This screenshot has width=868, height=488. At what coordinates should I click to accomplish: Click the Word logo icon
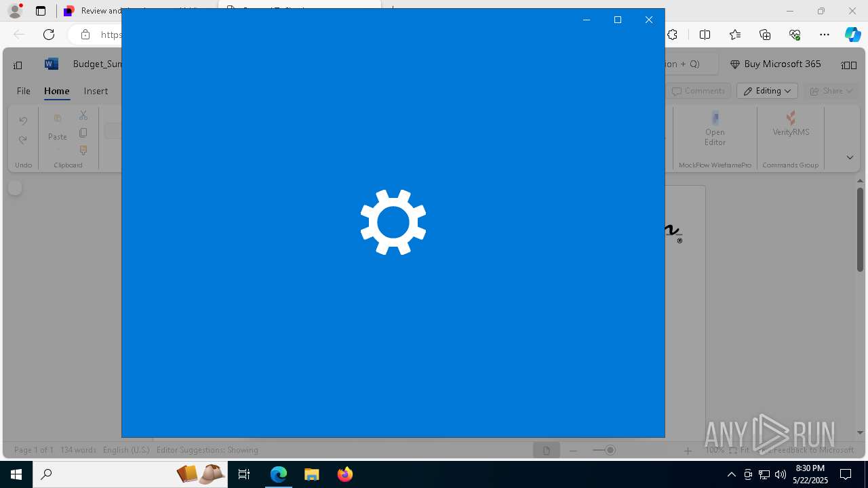coord(51,64)
